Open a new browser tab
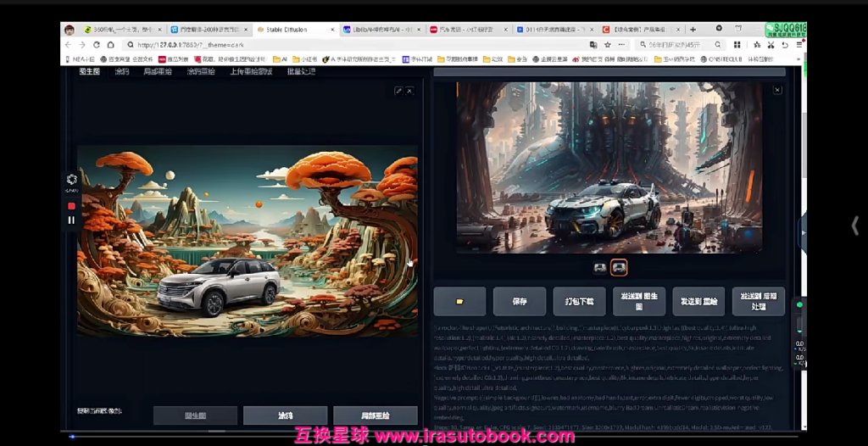The height and width of the screenshot is (446, 868). (693, 30)
